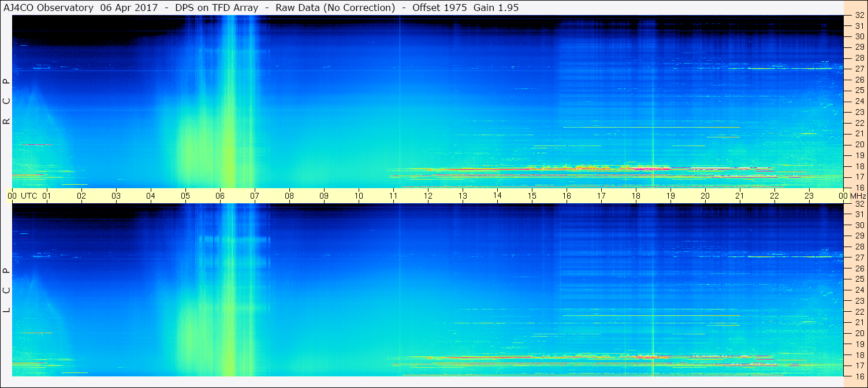Image resolution: width=868 pixels, height=388 pixels.
Task: Click the 21 MHz label on LCP scale
Action: pyautogui.click(x=859, y=322)
